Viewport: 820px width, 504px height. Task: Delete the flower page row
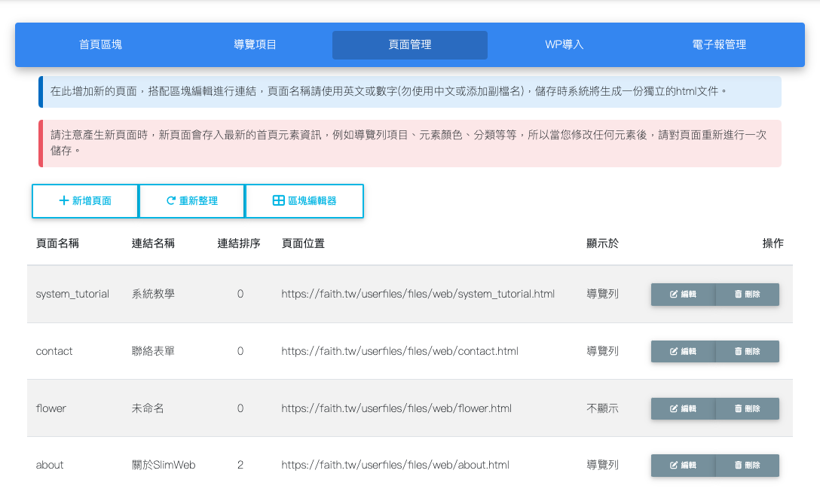[x=747, y=409]
